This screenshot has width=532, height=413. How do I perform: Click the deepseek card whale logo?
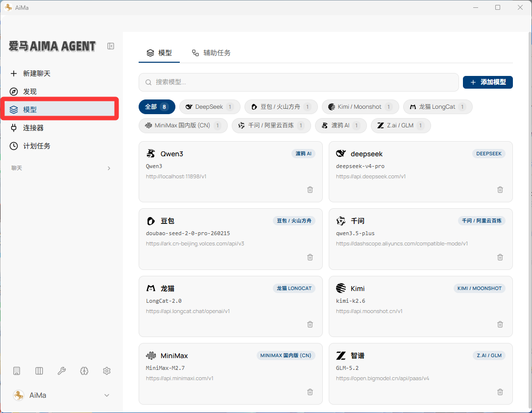coord(340,153)
